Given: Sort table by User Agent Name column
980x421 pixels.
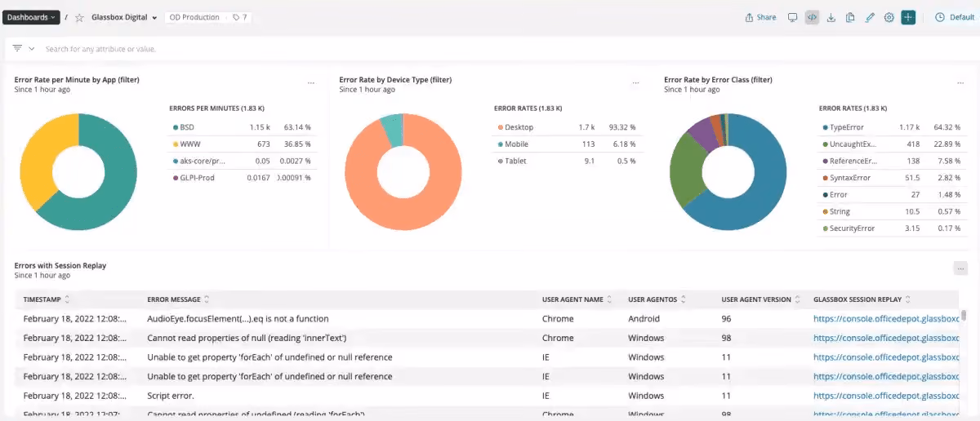Looking at the screenshot, I should point(577,299).
